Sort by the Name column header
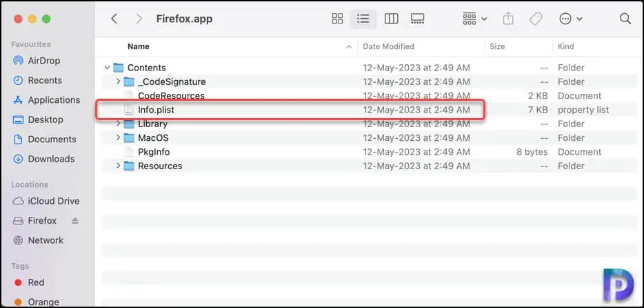 (138, 46)
